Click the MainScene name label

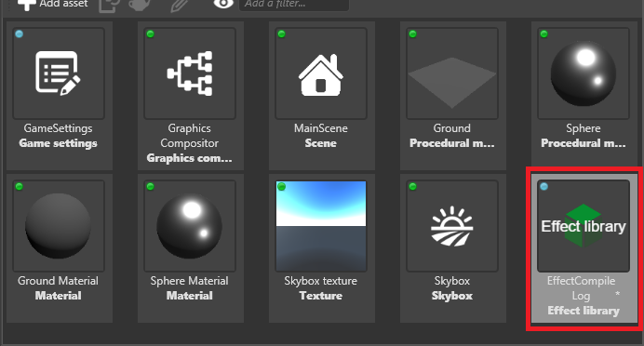point(321,128)
